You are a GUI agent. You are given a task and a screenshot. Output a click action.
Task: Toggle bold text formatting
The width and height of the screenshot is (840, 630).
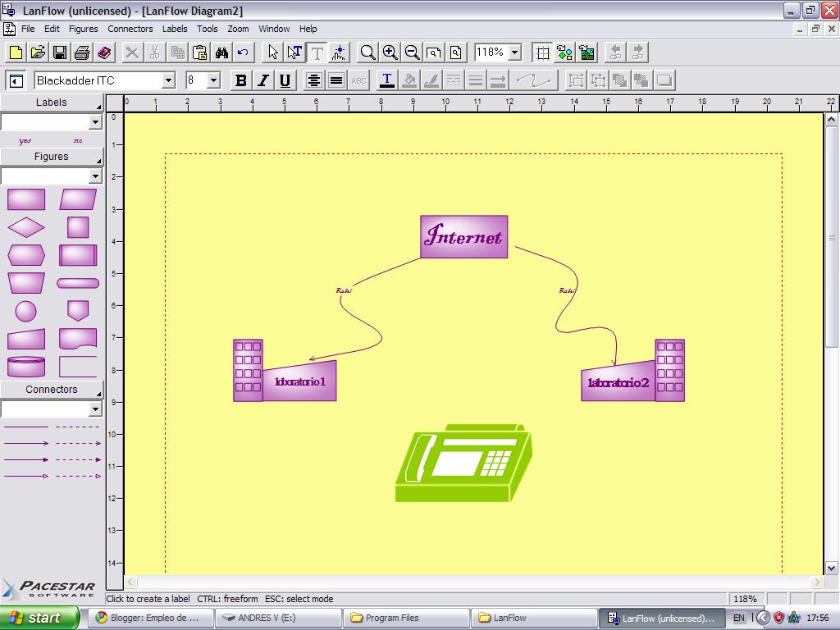tap(240, 80)
